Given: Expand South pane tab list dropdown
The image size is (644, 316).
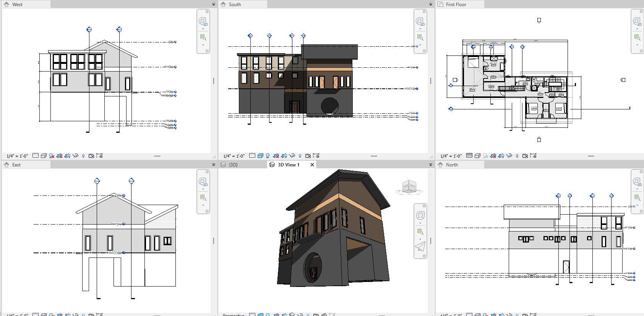Looking at the screenshot, I should coord(431,5).
